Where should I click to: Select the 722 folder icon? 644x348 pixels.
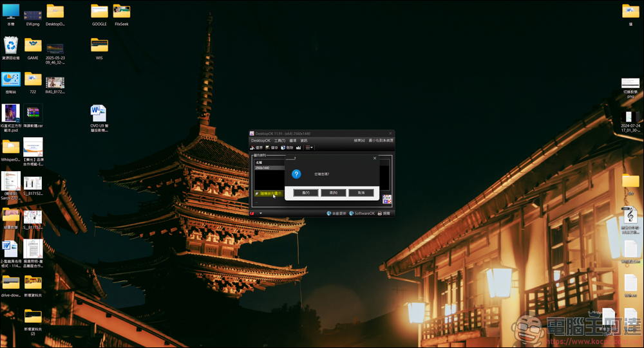33,82
